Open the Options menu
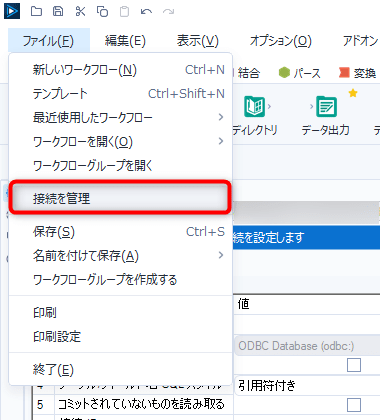The width and height of the screenshot is (380, 420). (x=281, y=41)
